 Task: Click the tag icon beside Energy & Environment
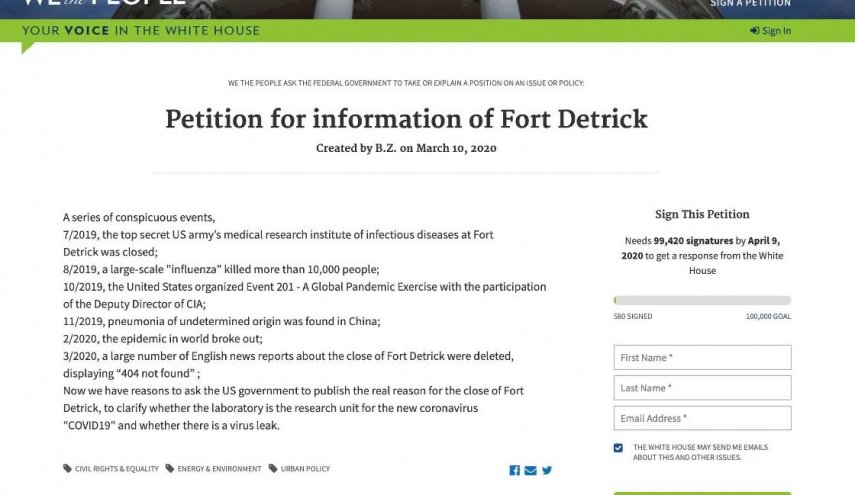point(170,468)
